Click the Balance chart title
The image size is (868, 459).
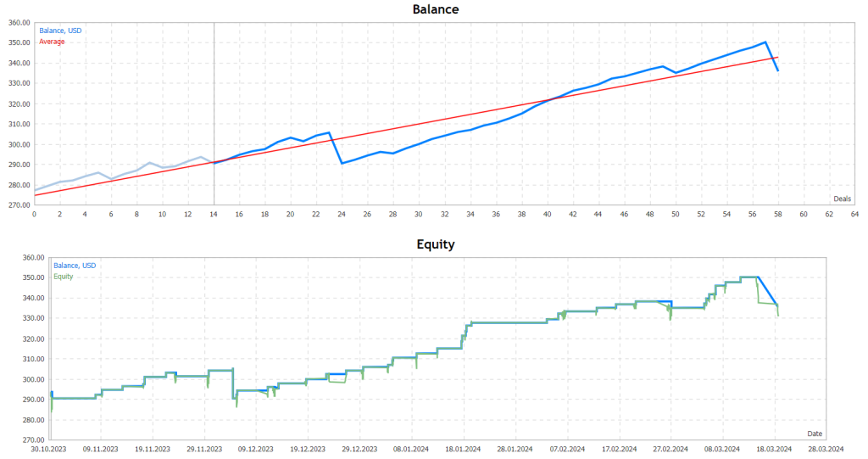coord(435,9)
